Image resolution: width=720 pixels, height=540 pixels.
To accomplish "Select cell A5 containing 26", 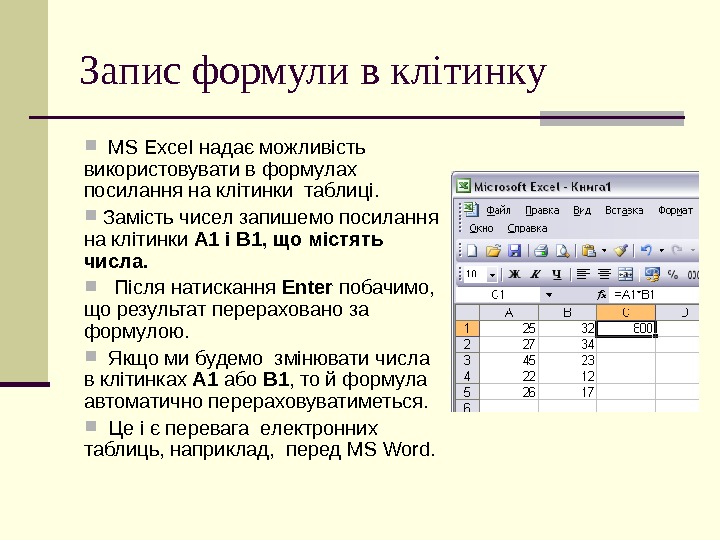I will [509, 392].
